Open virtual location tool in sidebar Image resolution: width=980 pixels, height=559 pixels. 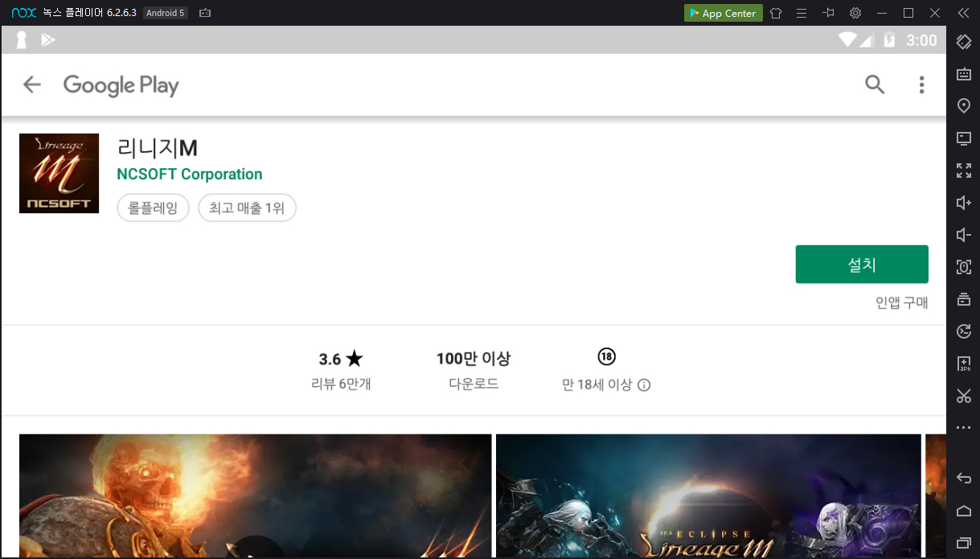tap(963, 106)
